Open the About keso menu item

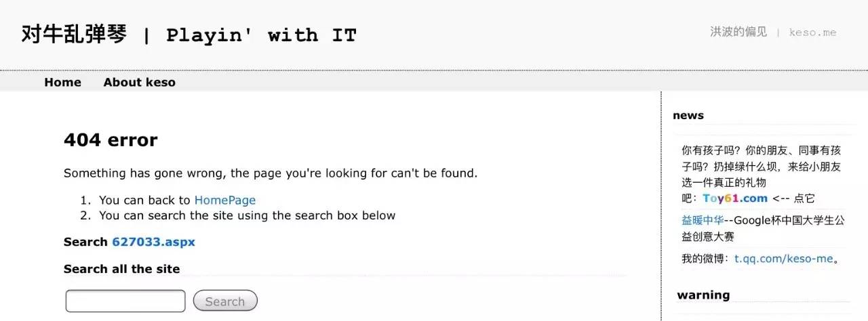click(139, 82)
